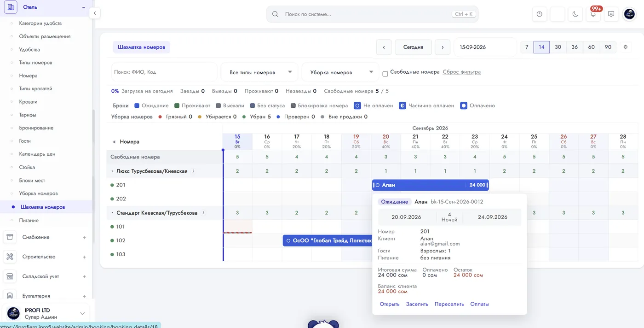Viewport: 644px width, 328px height.
Task: Toggle dark mode moon icon
Action: point(575,14)
